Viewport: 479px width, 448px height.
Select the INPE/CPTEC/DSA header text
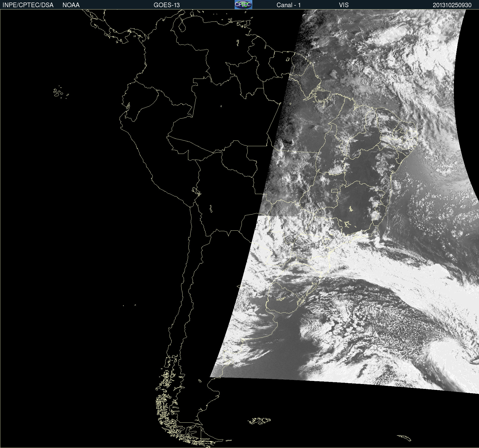pyautogui.click(x=28, y=5)
